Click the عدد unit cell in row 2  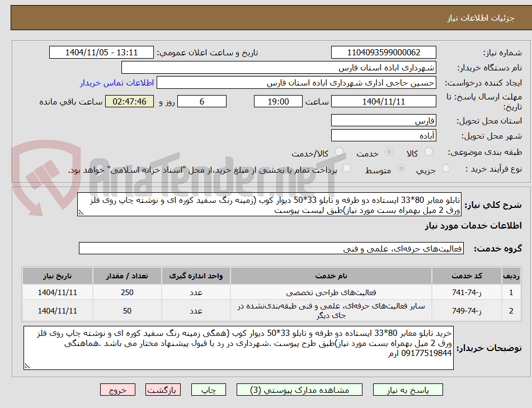196,310
